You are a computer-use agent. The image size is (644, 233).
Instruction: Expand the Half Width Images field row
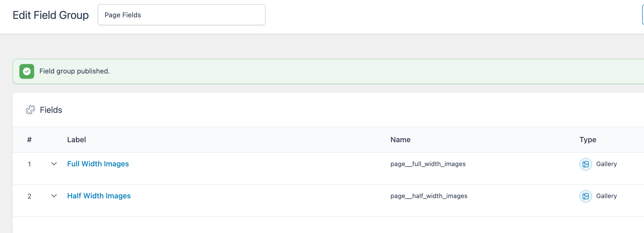54,196
